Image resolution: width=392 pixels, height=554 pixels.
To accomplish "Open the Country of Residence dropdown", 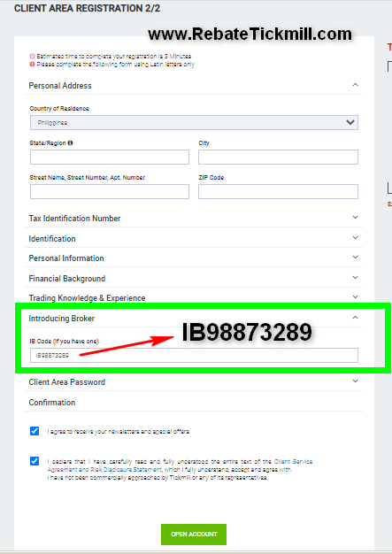I will tap(194, 123).
